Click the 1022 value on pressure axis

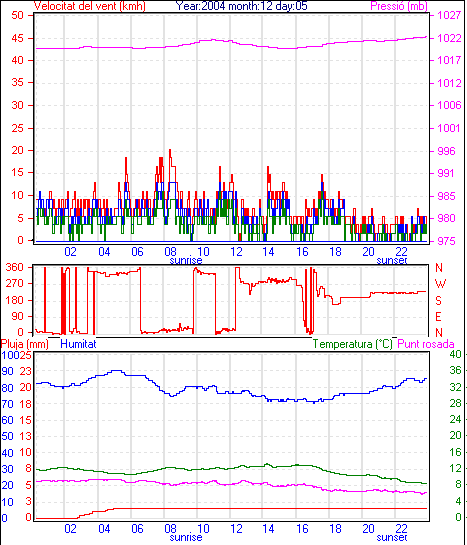[449, 38]
